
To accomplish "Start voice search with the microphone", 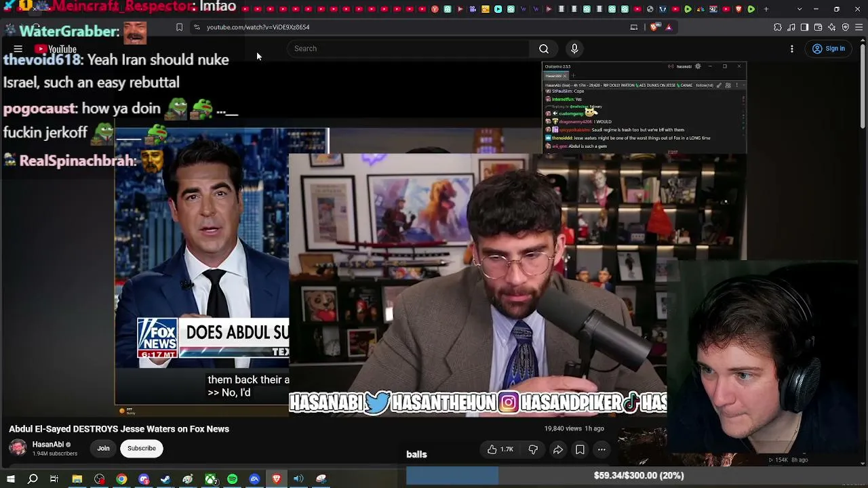I will [x=574, y=49].
